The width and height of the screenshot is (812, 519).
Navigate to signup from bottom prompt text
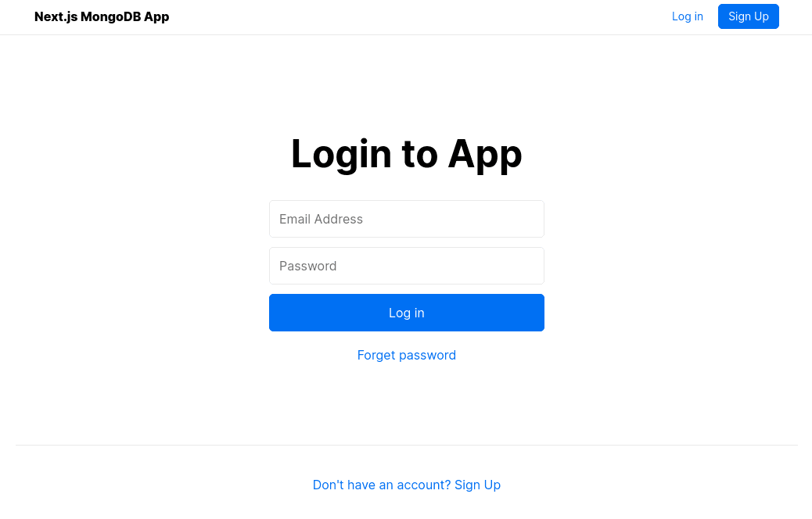click(x=477, y=485)
